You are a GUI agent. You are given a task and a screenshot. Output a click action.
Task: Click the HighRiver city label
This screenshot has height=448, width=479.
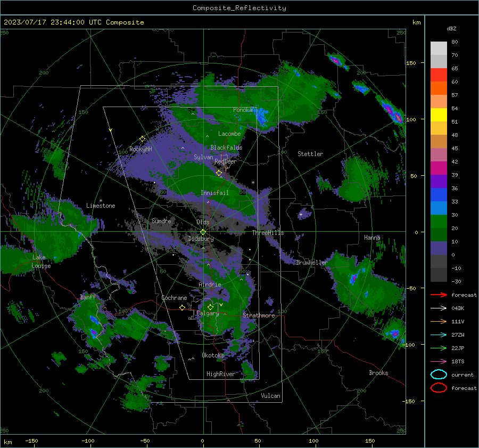pos(221,374)
